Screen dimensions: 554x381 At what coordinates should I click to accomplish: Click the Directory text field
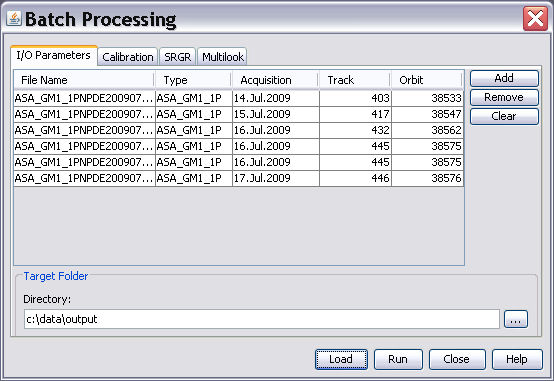262,319
